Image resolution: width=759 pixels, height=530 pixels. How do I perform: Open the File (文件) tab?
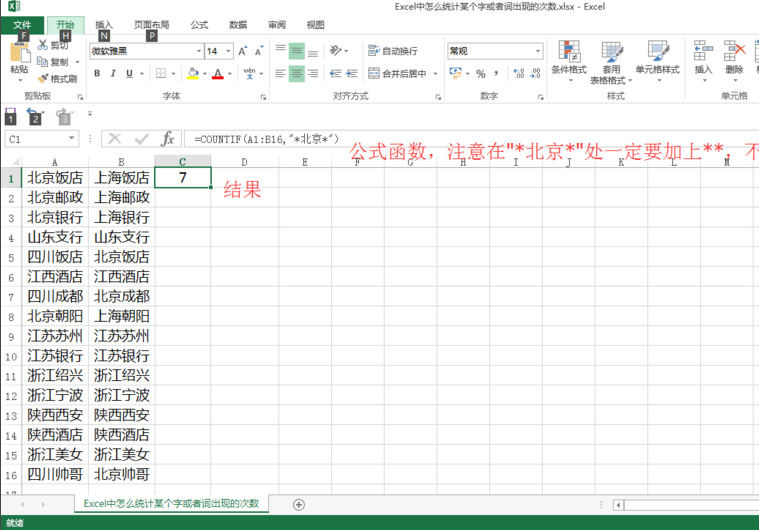[22, 25]
